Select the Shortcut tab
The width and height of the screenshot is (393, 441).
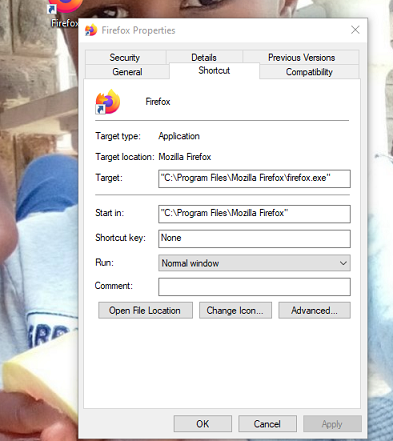click(x=214, y=71)
